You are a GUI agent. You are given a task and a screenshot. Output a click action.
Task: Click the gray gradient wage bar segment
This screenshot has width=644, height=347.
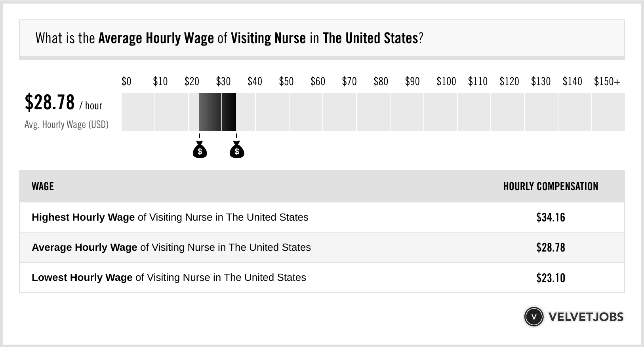(x=210, y=112)
